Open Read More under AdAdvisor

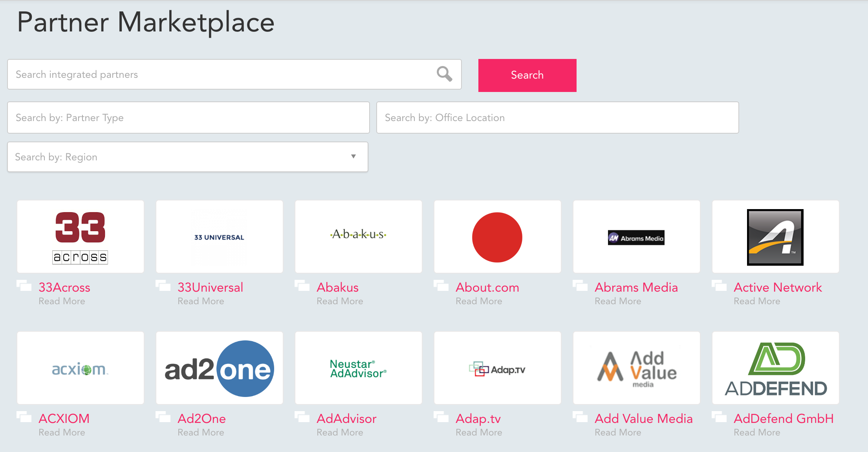click(340, 432)
